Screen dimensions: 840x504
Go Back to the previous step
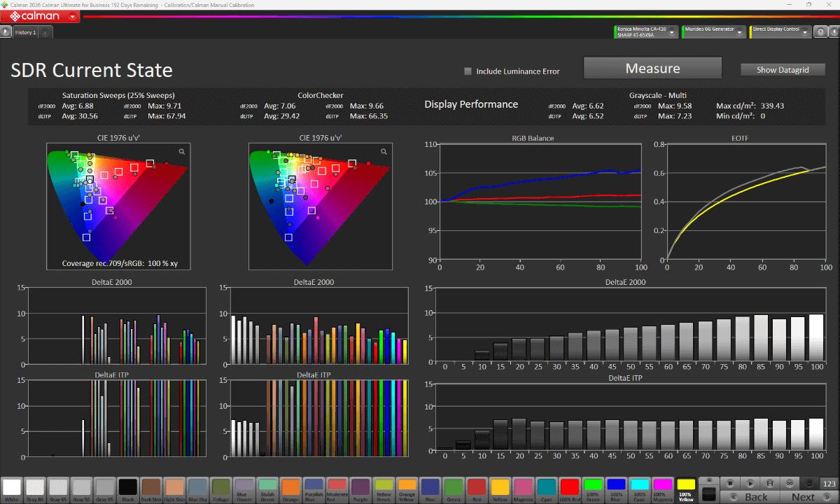(749, 496)
